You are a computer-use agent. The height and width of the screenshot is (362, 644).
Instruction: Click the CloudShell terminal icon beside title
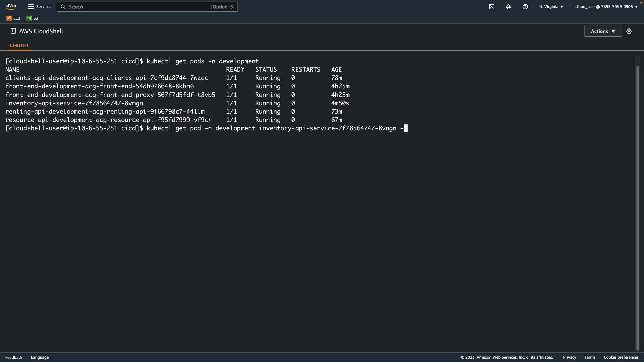tap(13, 31)
